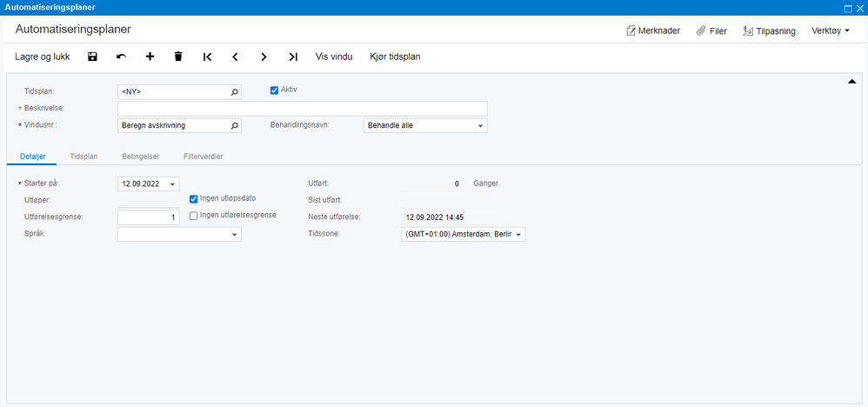868x407 pixels.
Task: Open the Filterverdier tab
Action: pyautogui.click(x=205, y=157)
